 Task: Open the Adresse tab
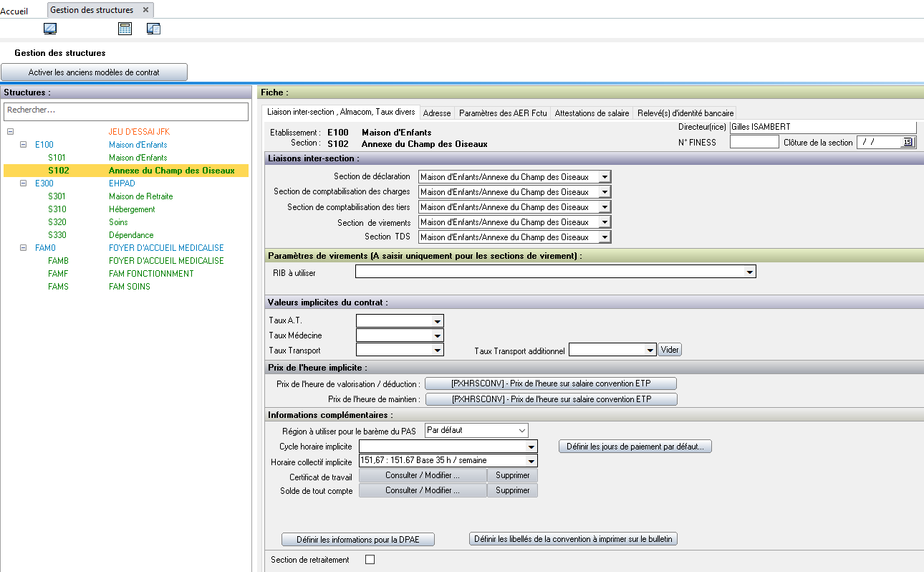click(437, 113)
